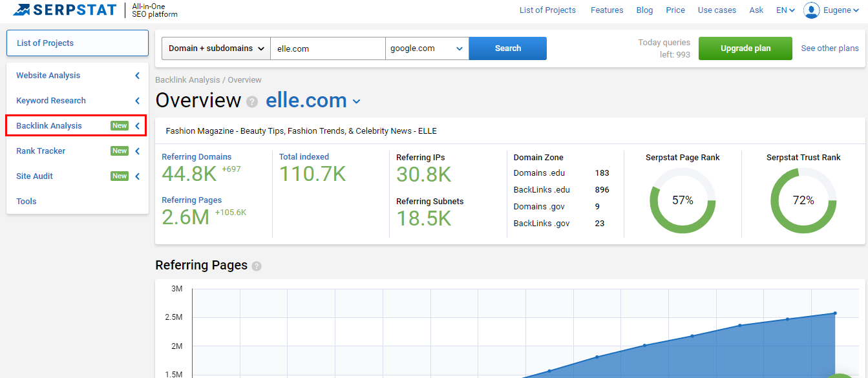This screenshot has width=868, height=378.
Task: Click the help icon beside Overview heading
Action: pos(252,102)
